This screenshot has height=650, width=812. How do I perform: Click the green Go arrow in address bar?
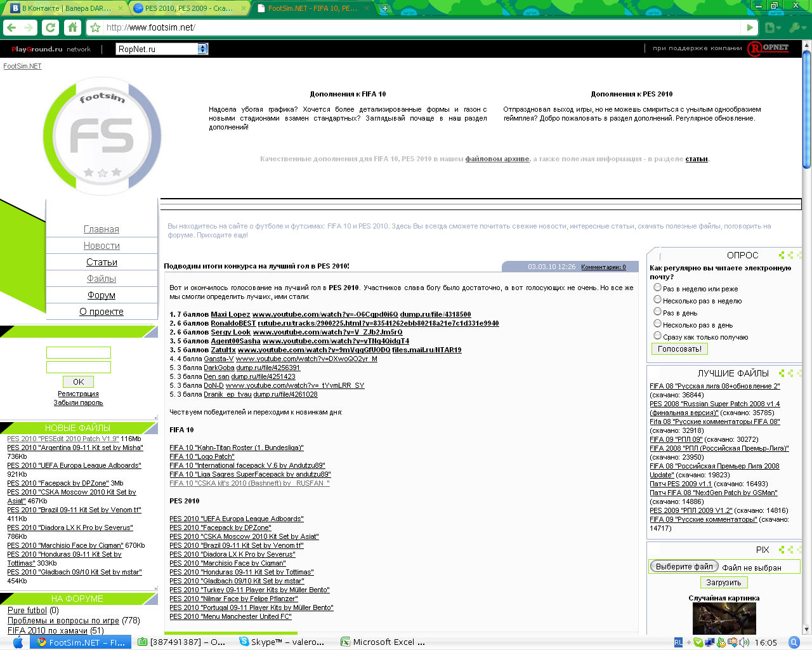point(750,27)
